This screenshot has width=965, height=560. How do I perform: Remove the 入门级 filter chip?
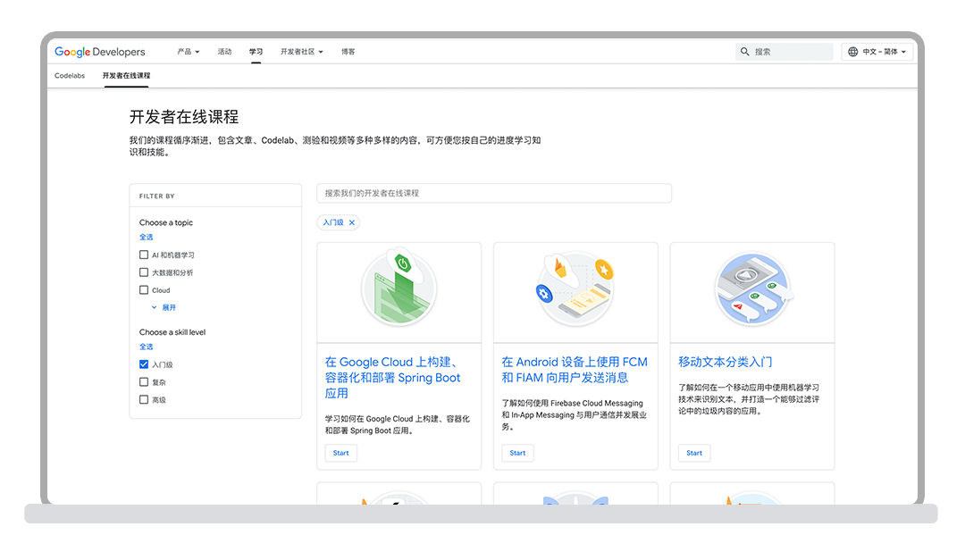tap(352, 222)
